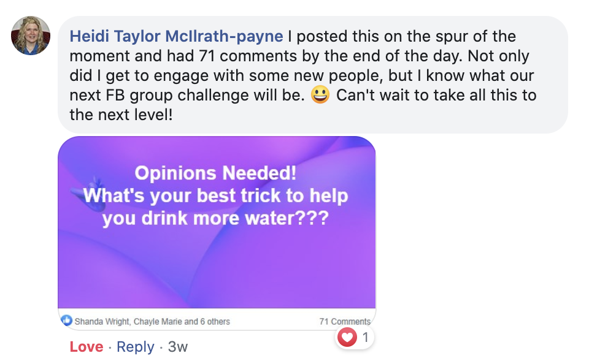Click the grinning face emoji in the comment
Screen dimensions: 589x364
pos(320,94)
